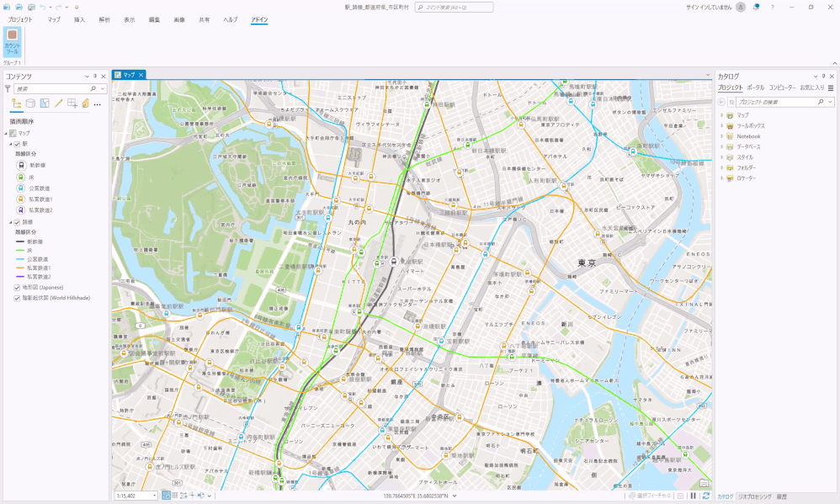Viewport: 840px width, 504px height.
Task: Open the プロジェクト ribbon tab
Action: (20, 20)
